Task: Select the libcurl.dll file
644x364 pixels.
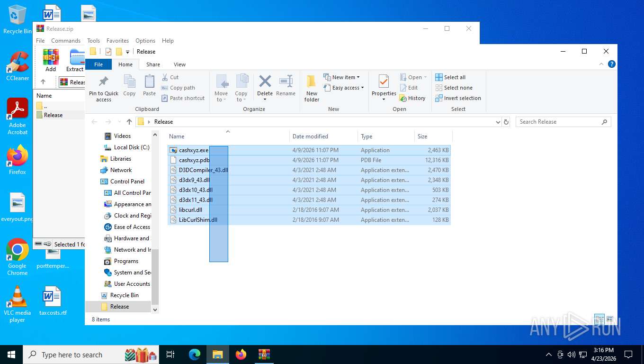Action: [x=309, y=210]
